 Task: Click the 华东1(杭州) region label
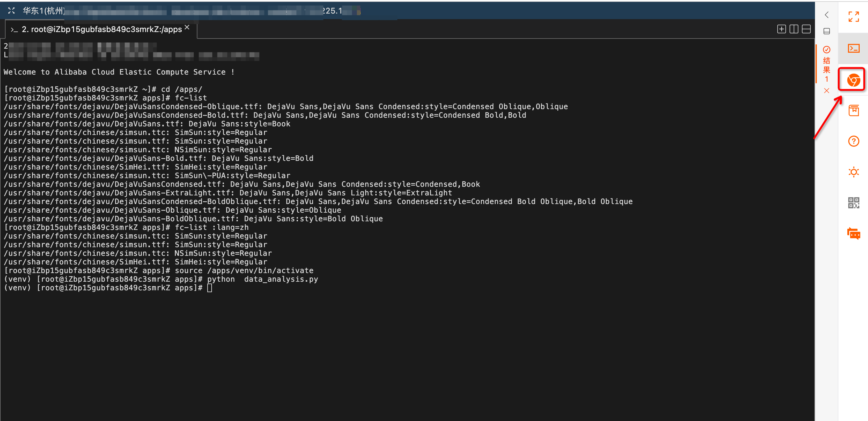pyautogui.click(x=43, y=11)
